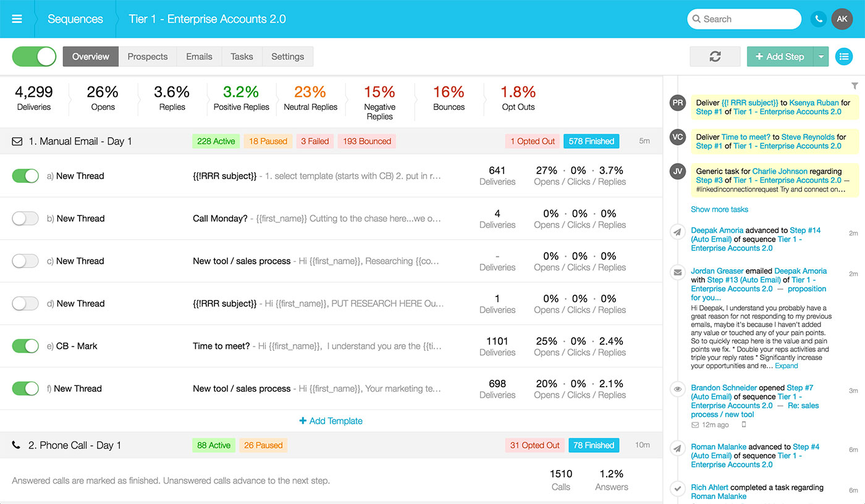
Task: Show more tasks in activity feed
Action: point(719,209)
